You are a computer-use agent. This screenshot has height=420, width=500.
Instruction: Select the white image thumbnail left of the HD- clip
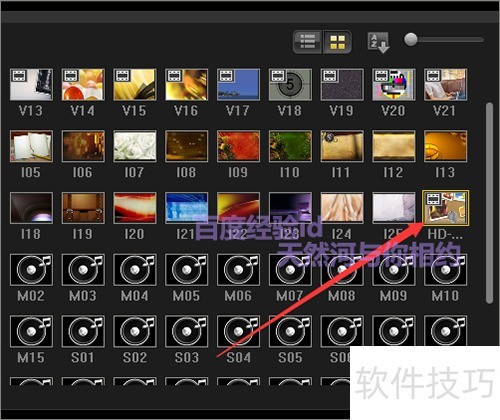click(394, 208)
